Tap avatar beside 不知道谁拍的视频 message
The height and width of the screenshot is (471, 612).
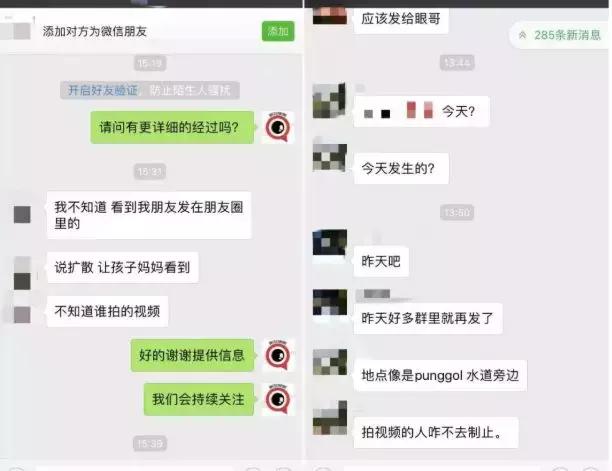pyautogui.click(x=22, y=315)
